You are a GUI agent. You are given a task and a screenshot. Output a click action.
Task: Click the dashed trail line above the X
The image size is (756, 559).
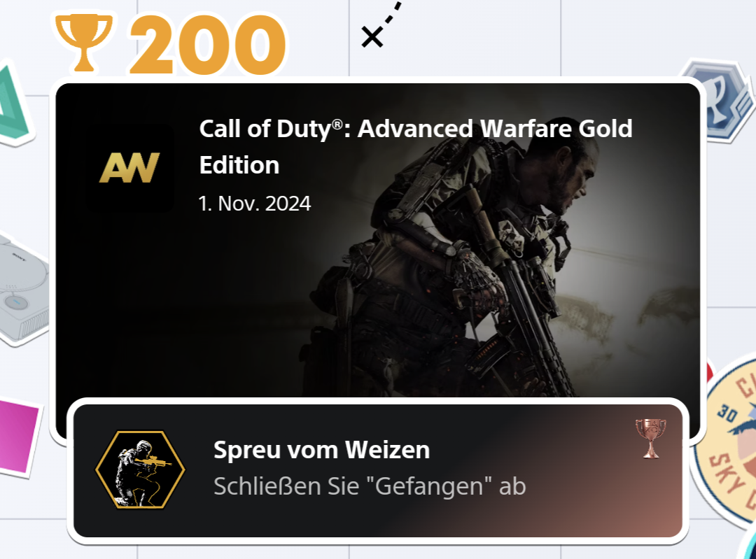coord(393,13)
